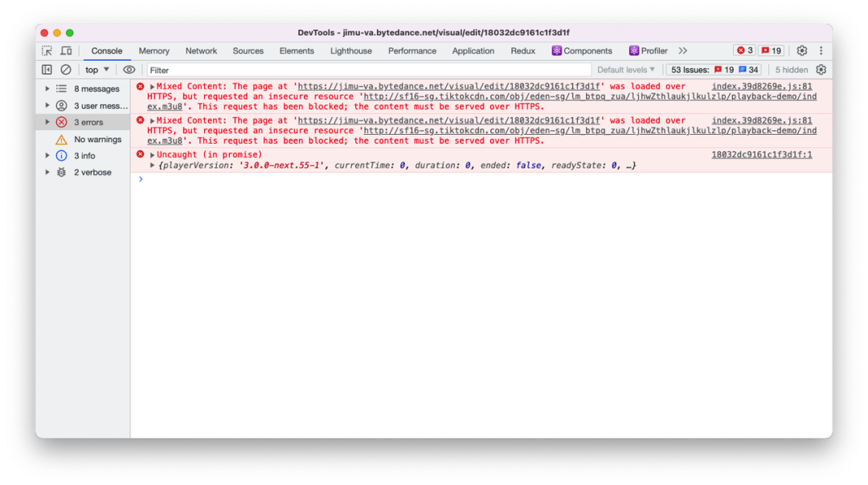This screenshot has width=868, height=485.
Task: Open the React Components tab
Action: pos(582,51)
